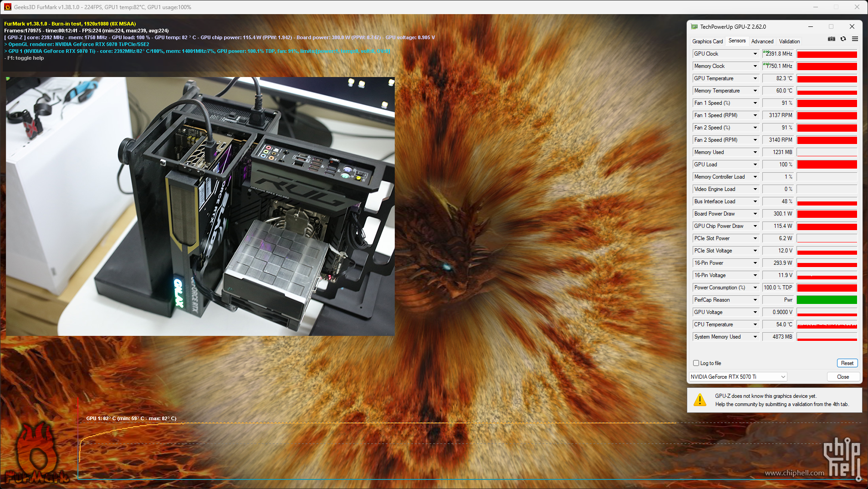This screenshot has width=868, height=489.
Task: Click the GPU-Z refresh icon
Action: [x=843, y=39]
